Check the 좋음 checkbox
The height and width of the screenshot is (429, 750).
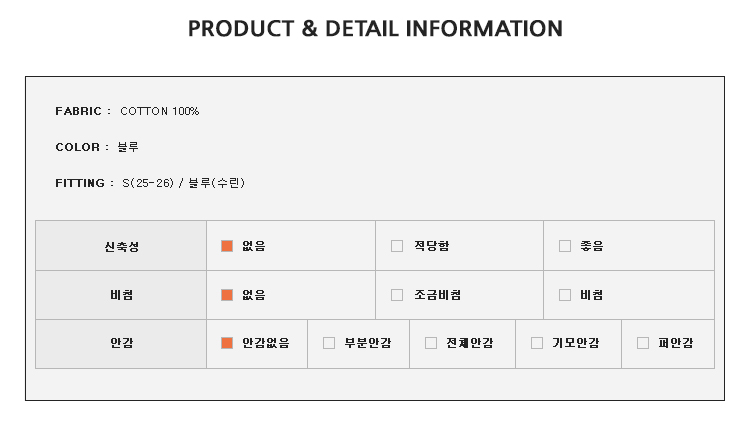pos(565,246)
